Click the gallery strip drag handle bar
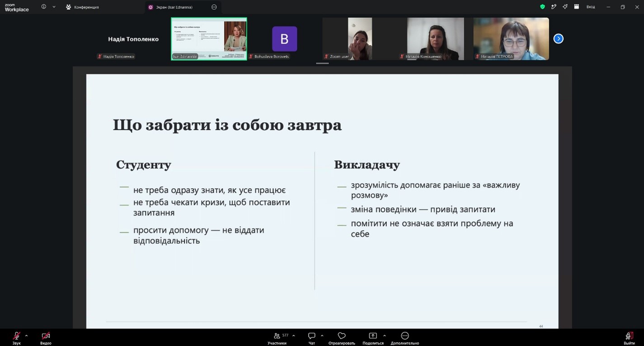This screenshot has width=644, height=346. (322, 63)
